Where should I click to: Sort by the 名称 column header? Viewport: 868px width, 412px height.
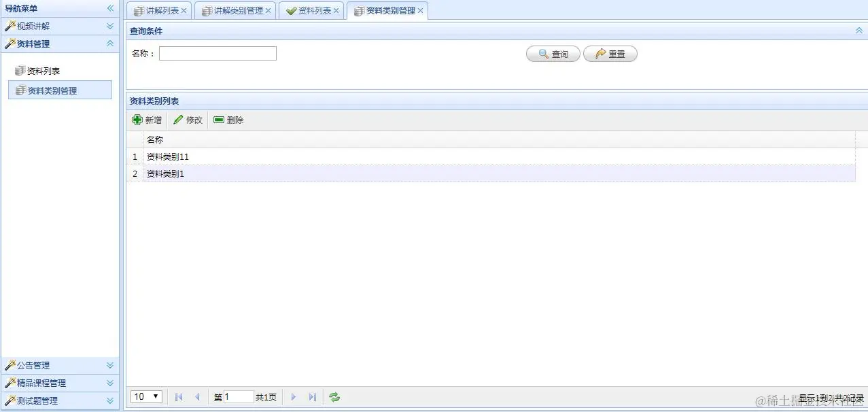coord(499,139)
